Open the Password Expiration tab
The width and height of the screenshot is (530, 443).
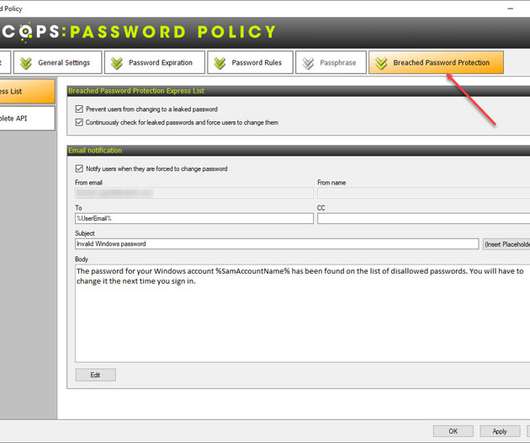pyautogui.click(x=154, y=63)
